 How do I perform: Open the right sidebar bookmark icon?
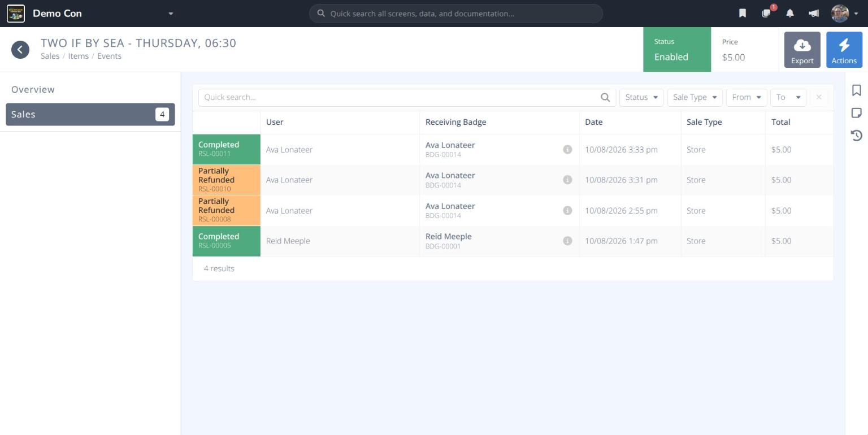(857, 90)
